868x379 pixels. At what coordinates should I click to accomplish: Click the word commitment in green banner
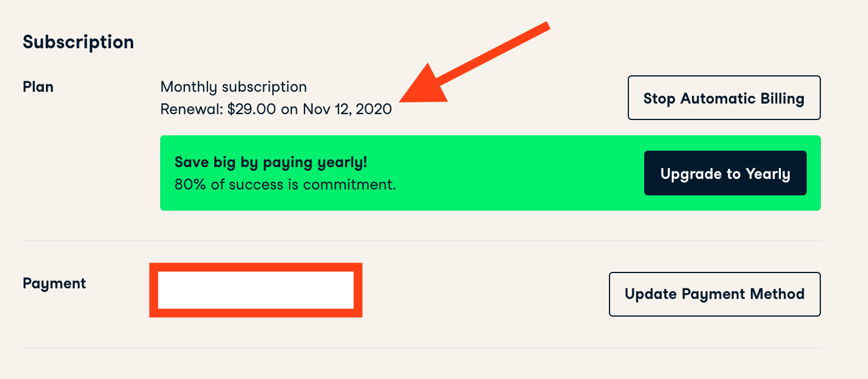point(357,184)
